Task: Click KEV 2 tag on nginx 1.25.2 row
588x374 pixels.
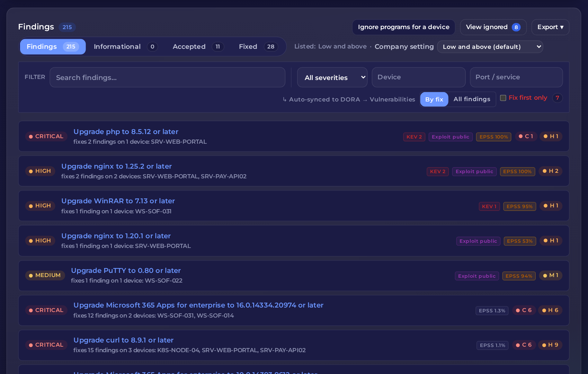Action: [438, 171]
